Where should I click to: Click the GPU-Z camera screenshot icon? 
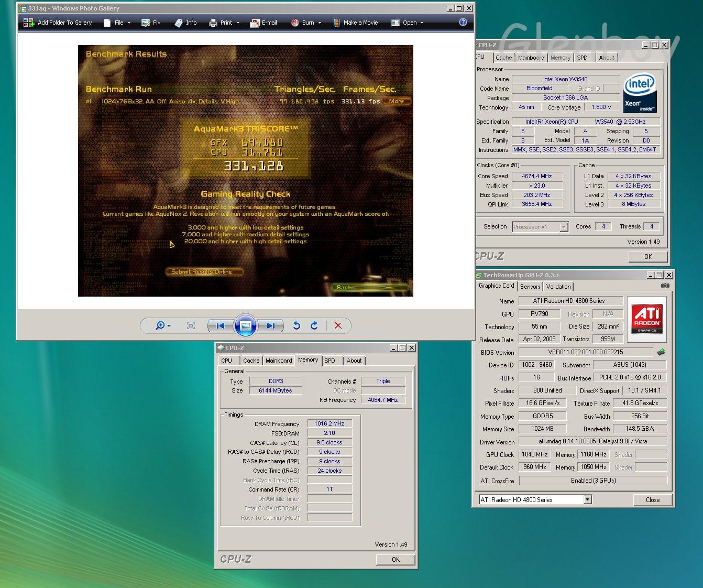pyautogui.click(x=665, y=286)
